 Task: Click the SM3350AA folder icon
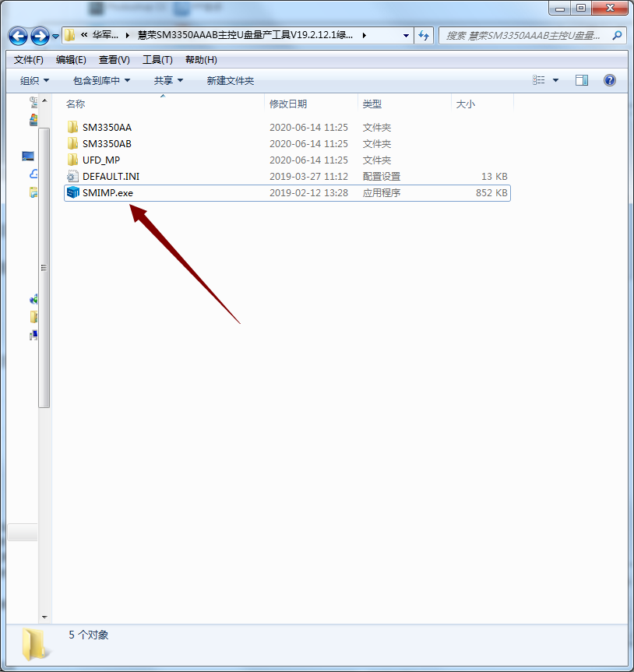73,128
